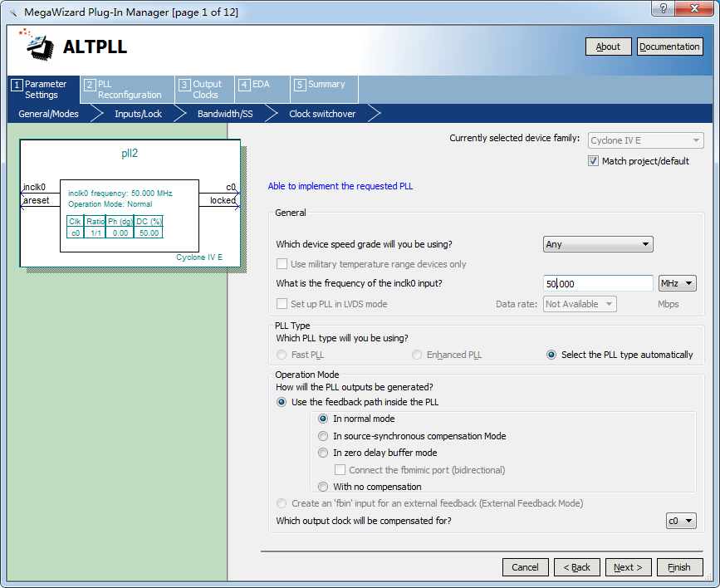
Task: Choose Select the PLL type automatically
Action: click(551, 355)
